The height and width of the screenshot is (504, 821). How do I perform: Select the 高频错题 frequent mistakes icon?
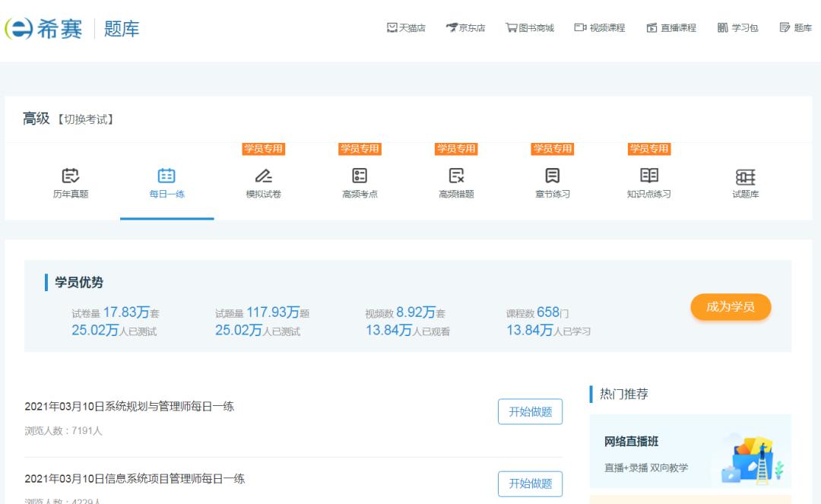tap(456, 176)
